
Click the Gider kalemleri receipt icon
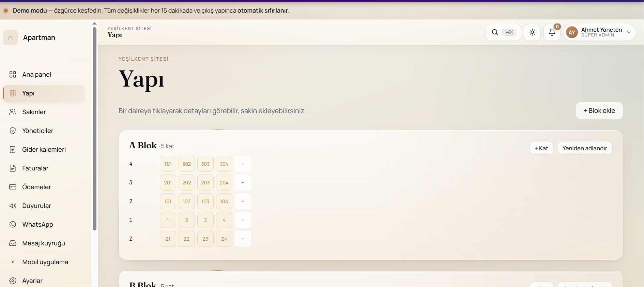pyautogui.click(x=13, y=149)
